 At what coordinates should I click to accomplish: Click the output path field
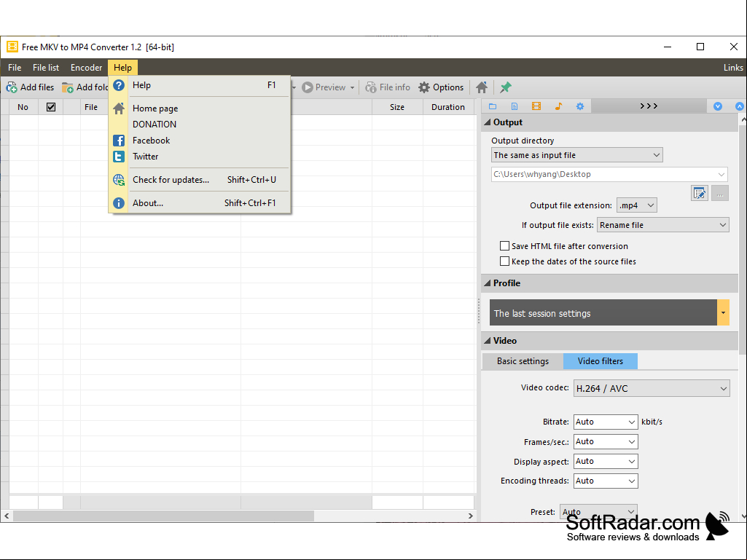click(x=609, y=174)
